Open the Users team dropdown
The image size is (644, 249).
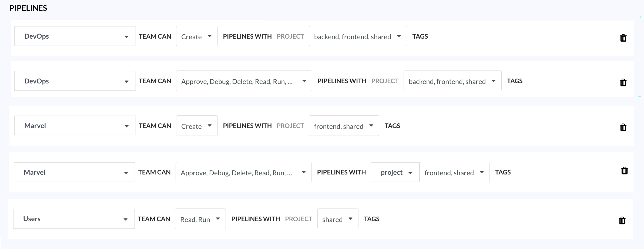74,219
